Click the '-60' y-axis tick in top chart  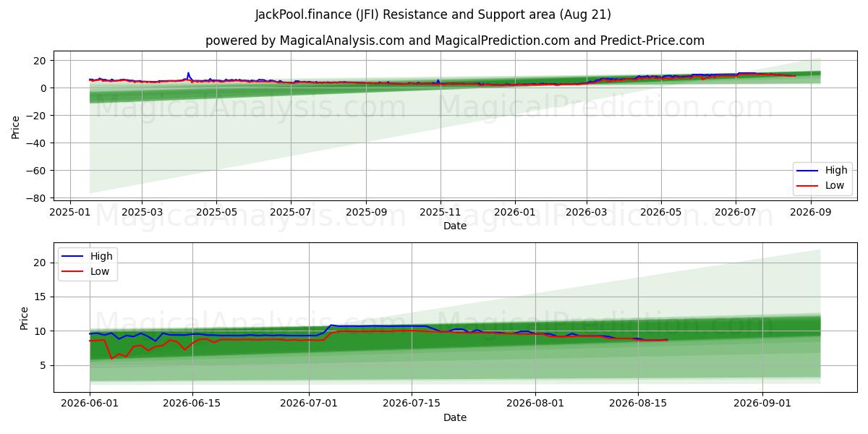pos(38,171)
